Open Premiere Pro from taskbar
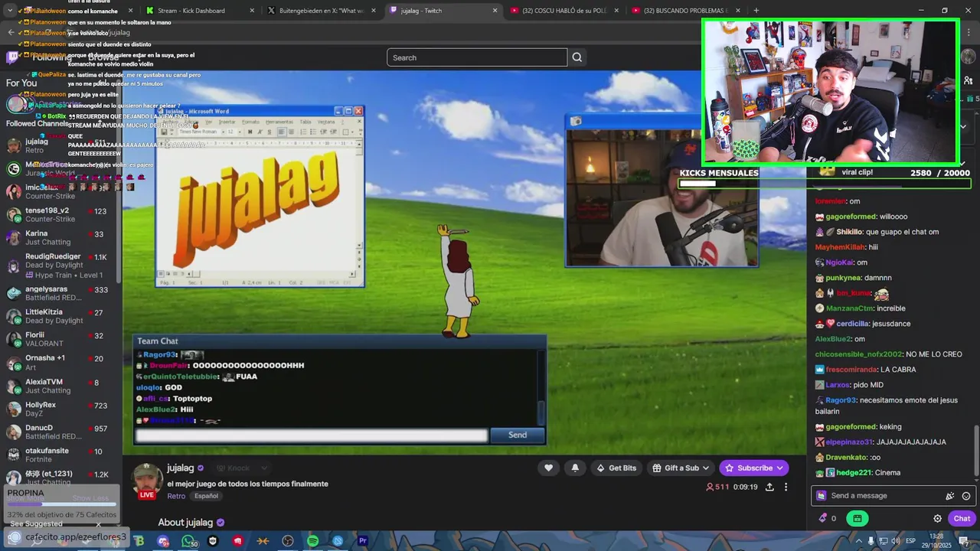 point(363,541)
